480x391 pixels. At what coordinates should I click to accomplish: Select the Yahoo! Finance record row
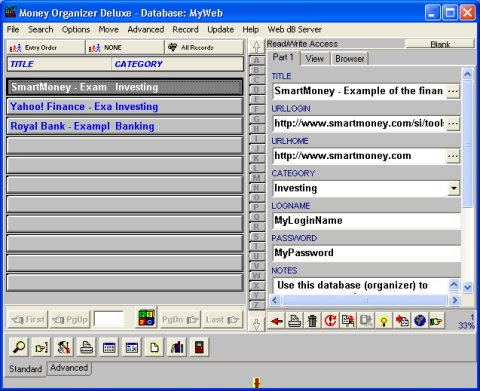tap(125, 107)
